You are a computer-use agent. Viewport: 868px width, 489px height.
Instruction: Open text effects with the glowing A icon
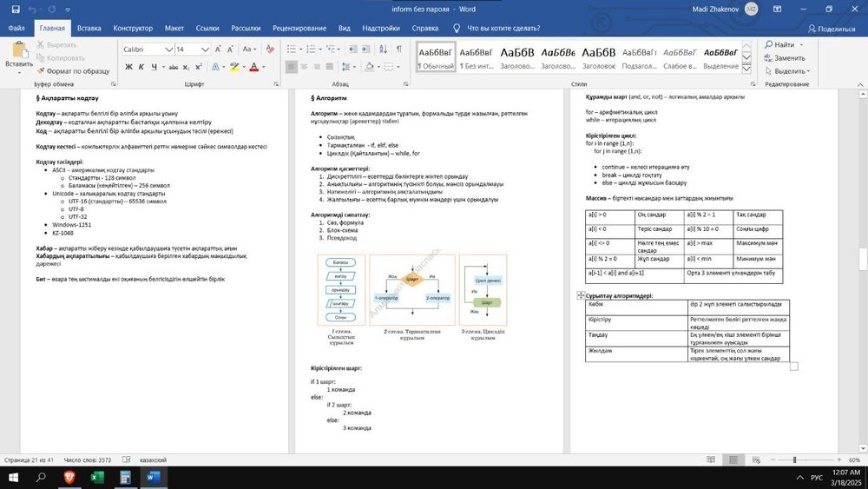[x=215, y=67]
